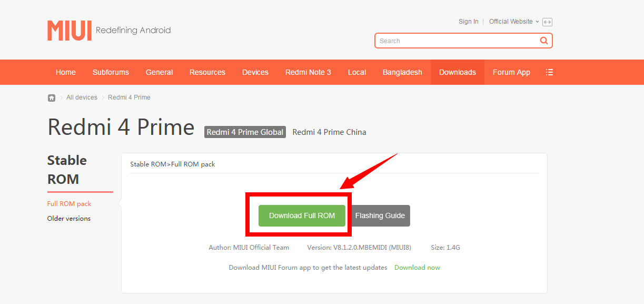Open Older versions in sidebar
This screenshot has height=304, width=644.
click(x=69, y=219)
